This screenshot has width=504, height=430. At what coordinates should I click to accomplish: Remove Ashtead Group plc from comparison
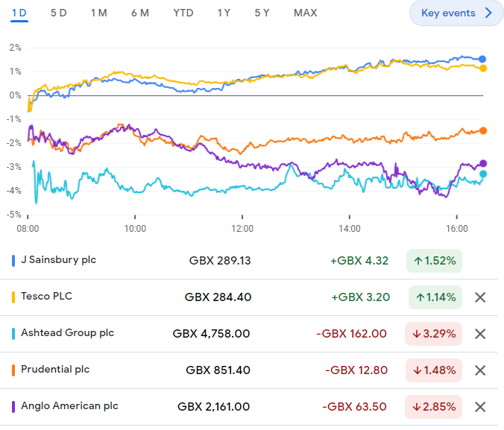[480, 334]
